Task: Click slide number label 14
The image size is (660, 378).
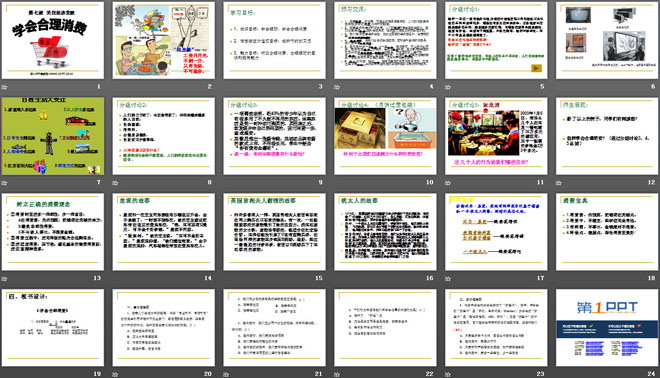Action: coord(208,278)
